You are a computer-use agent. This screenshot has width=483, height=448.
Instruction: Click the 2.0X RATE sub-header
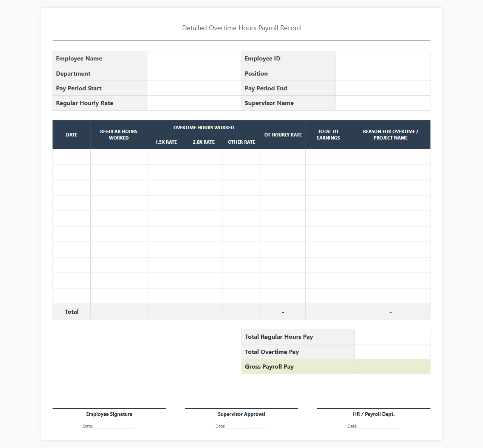[x=204, y=142]
